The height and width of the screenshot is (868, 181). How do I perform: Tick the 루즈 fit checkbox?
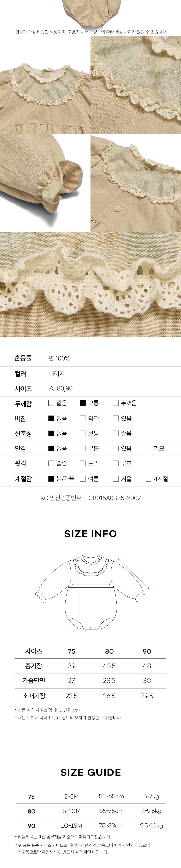point(116,463)
